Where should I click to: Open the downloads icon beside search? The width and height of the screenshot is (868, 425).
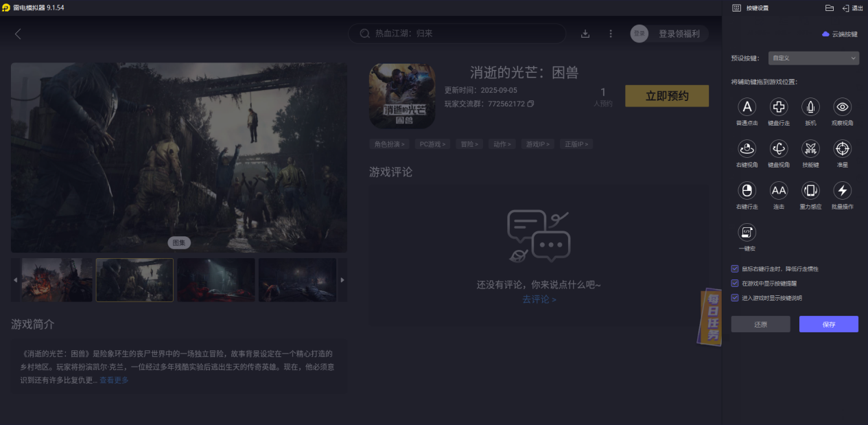[x=585, y=34]
